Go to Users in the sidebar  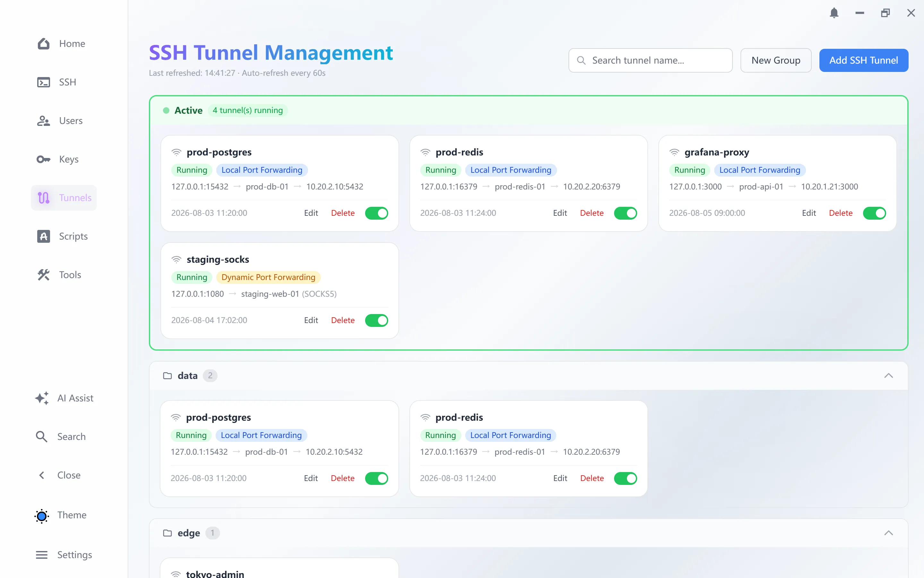(60, 121)
